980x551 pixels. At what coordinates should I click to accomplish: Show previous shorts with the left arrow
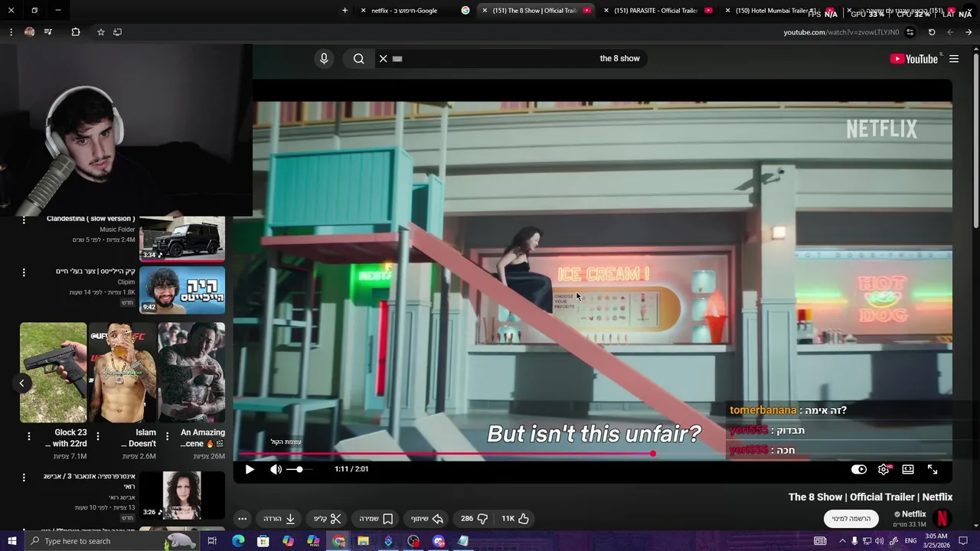22,383
